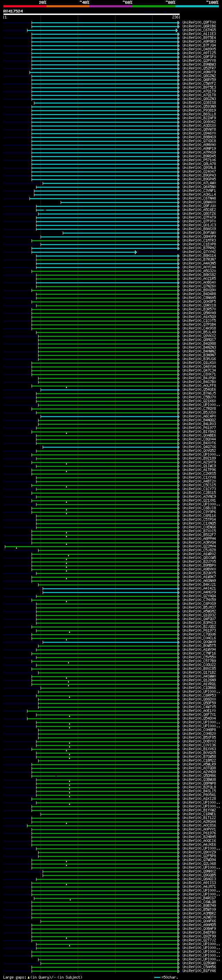Select the UniRef100_A3VNC9 label
The height and width of the screenshot is (980, 222).
click(x=199, y=496)
